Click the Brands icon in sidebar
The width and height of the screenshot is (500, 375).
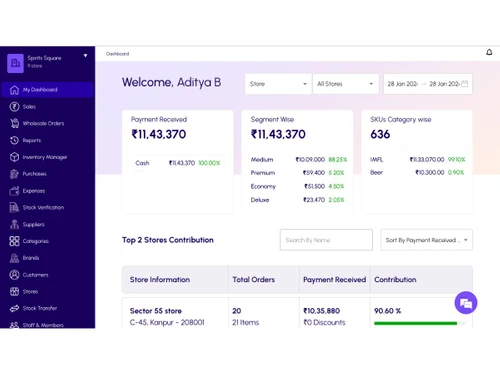coord(14,258)
